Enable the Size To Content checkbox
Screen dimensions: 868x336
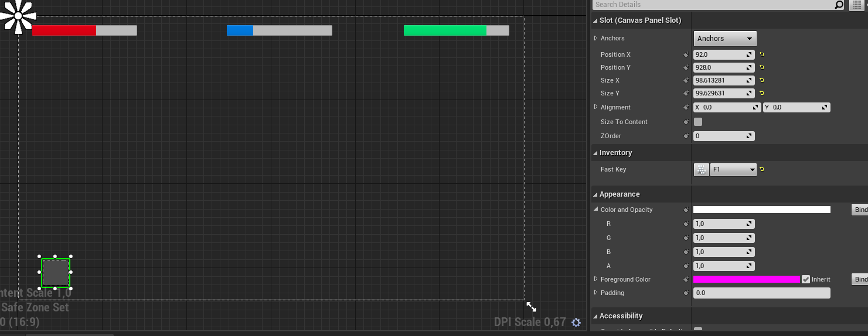[x=698, y=122]
